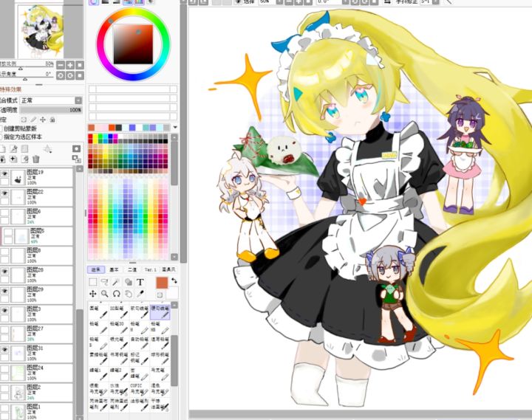The width and height of the screenshot is (532, 420).
Task: Toggle visibility of layer 图层28
Action: tap(4, 271)
